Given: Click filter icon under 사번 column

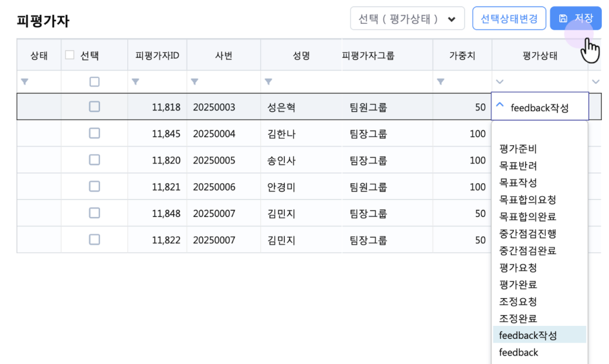Looking at the screenshot, I should coord(194,81).
